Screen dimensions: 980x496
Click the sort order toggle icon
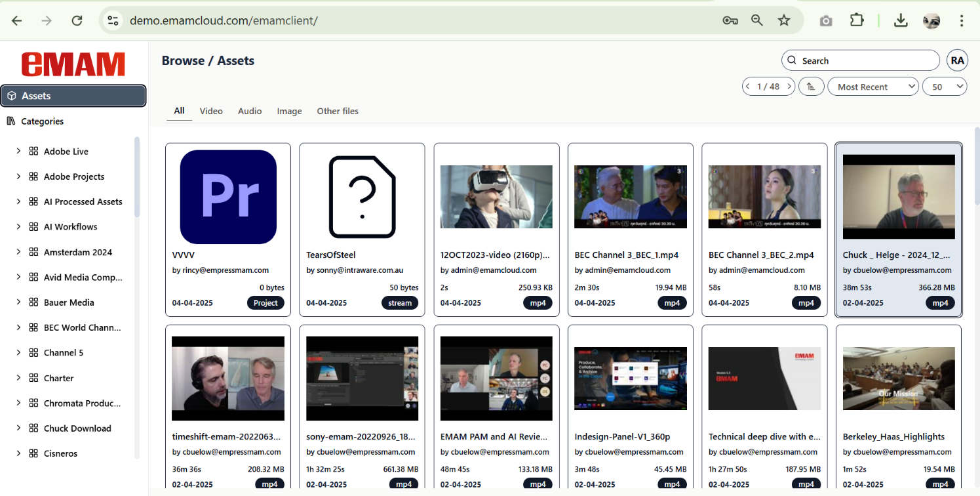[x=811, y=87]
